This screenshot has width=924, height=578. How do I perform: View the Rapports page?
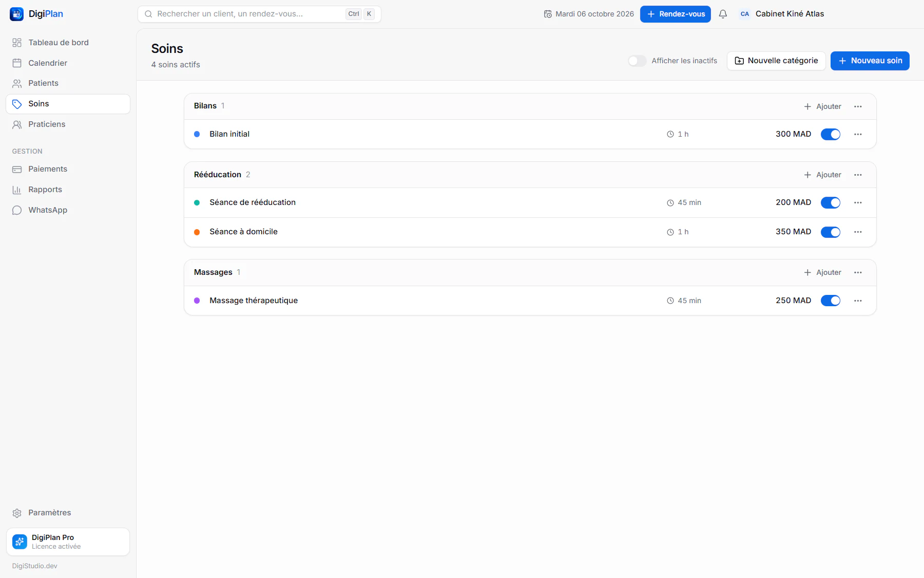click(x=68, y=190)
